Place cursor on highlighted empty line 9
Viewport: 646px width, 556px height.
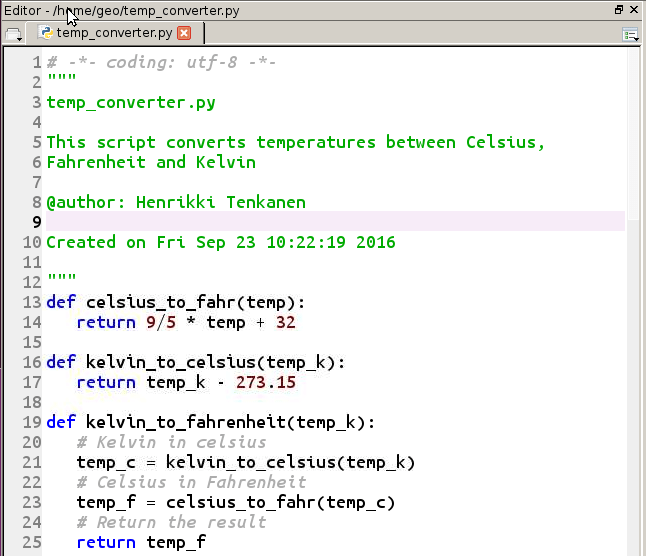[x=335, y=222]
